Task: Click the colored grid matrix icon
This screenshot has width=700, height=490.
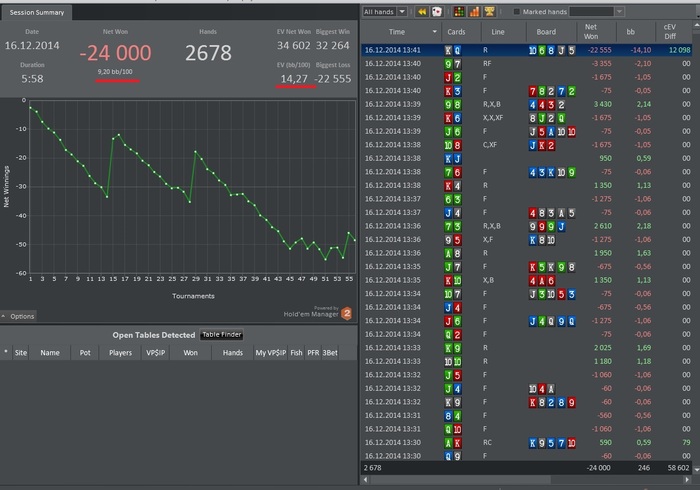Action: pyautogui.click(x=459, y=12)
